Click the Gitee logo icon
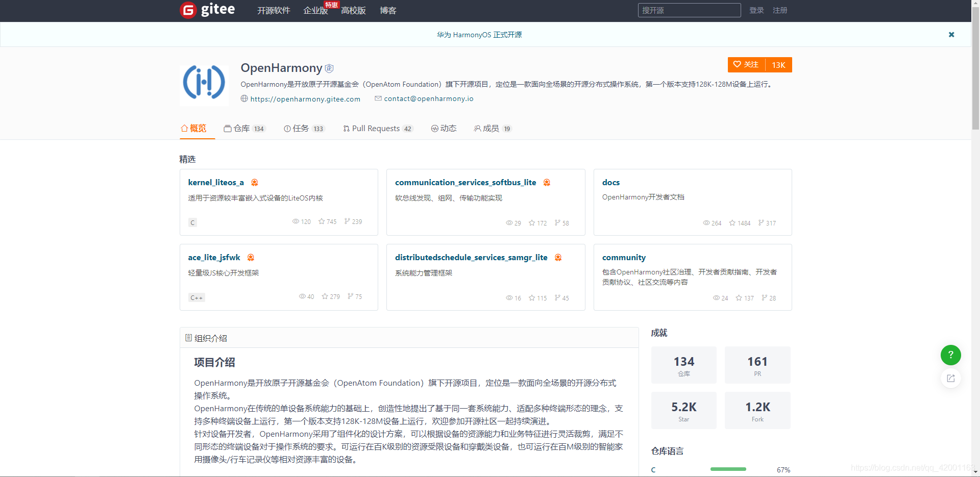The width and height of the screenshot is (980, 477). tap(188, 10)
